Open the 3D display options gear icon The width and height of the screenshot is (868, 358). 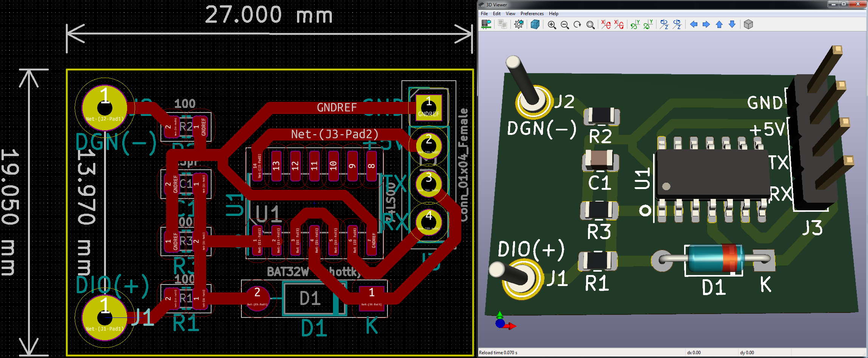519,25
